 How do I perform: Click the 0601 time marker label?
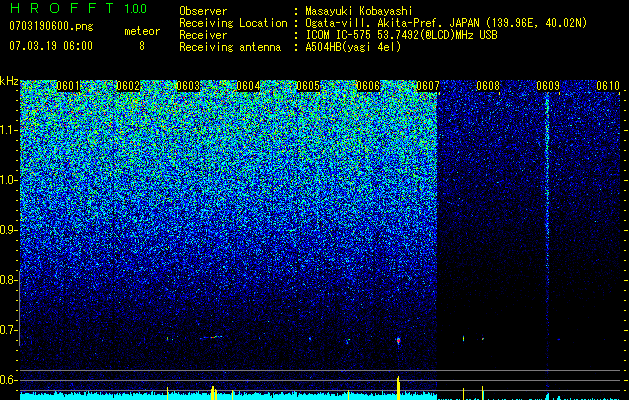pyautogui.click(x=67, y=86)
